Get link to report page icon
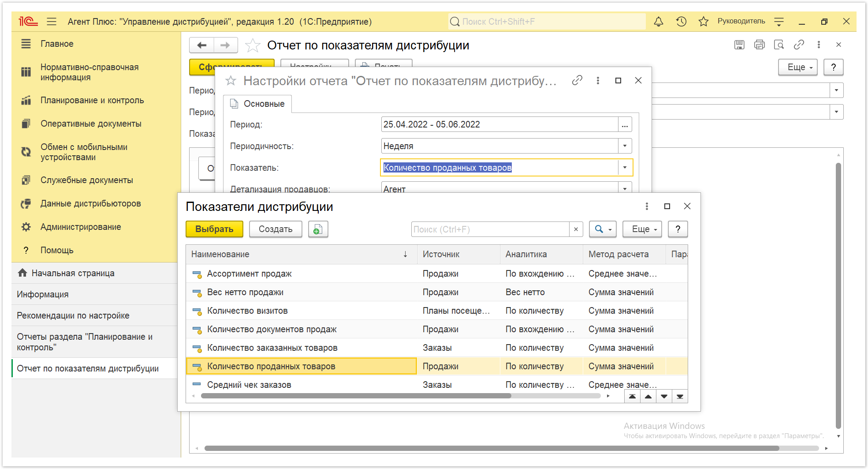 (799, 45)
